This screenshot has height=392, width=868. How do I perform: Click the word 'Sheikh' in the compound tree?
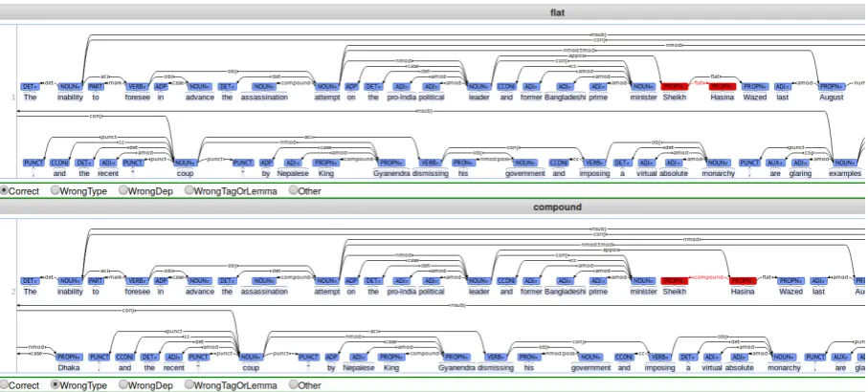[675, 291]
